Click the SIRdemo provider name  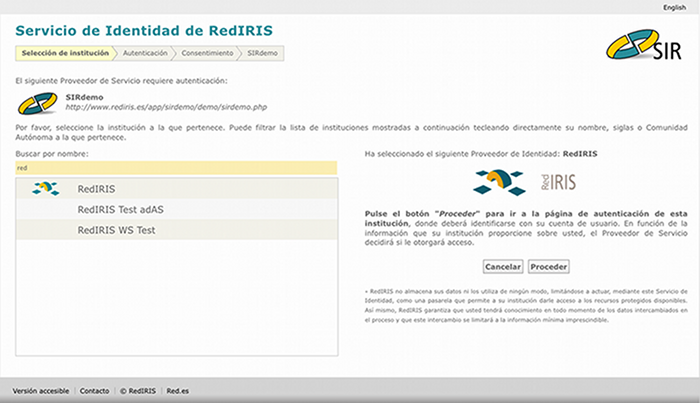84,97
